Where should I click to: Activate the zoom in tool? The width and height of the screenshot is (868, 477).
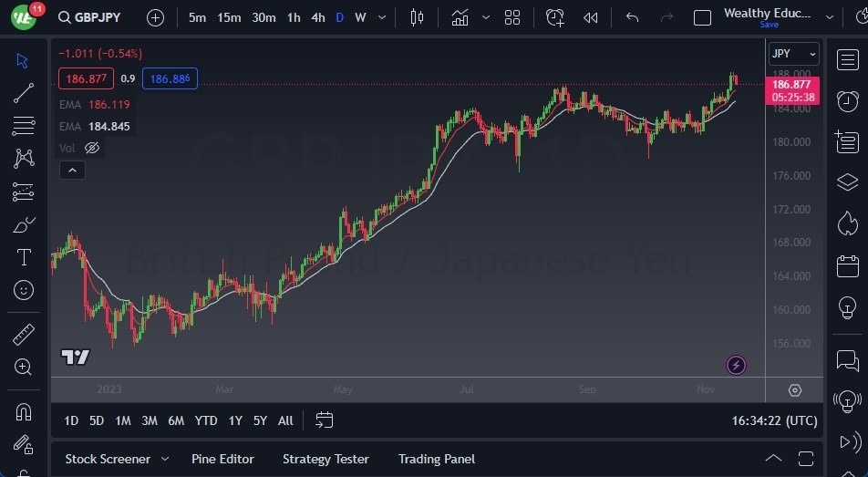pyautogui.click(x=24, y=367)
